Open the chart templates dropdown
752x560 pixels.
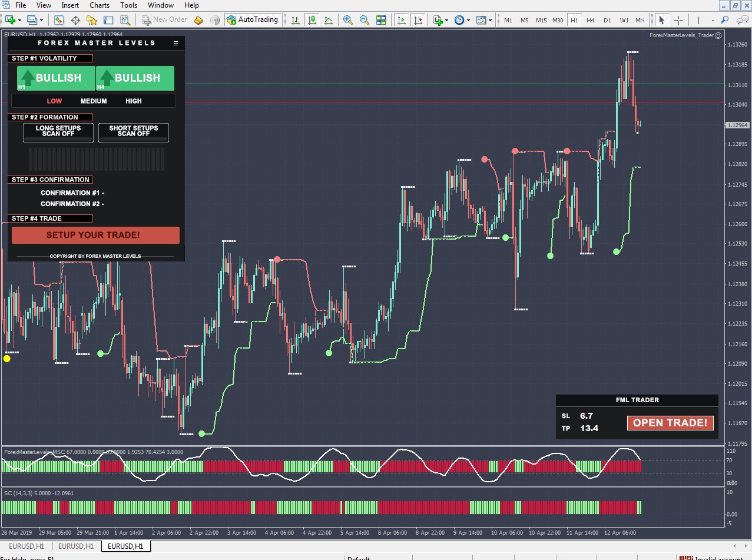(x=481, y=19)
